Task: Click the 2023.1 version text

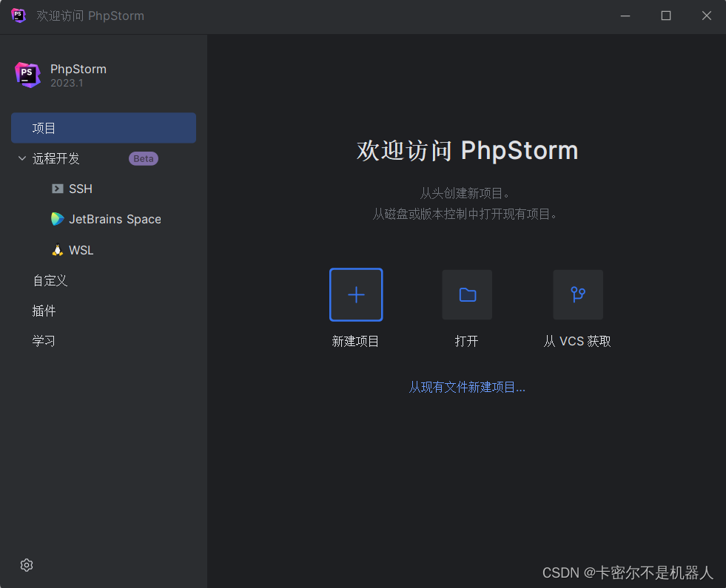Action: click(x=67, y=84)
